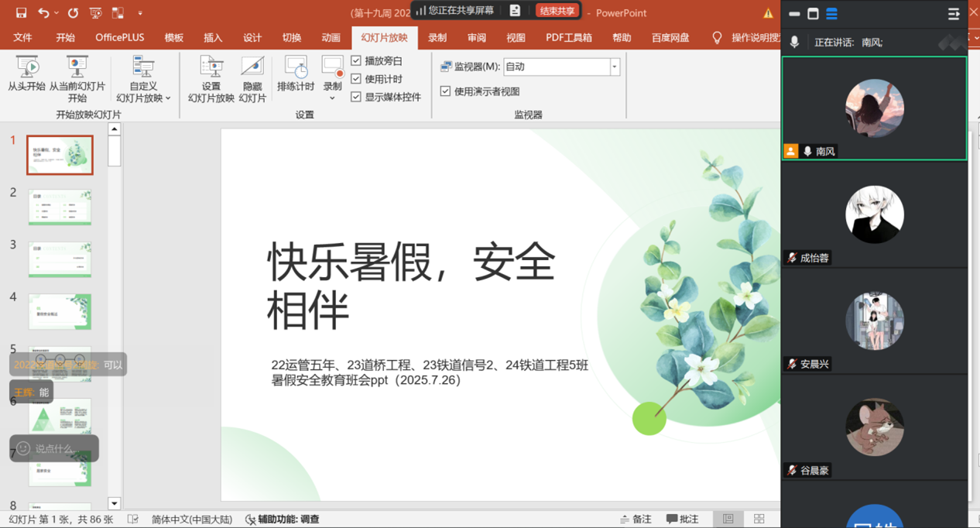Switch to the 审阅 ribbon tab

[x=477, y=37]
